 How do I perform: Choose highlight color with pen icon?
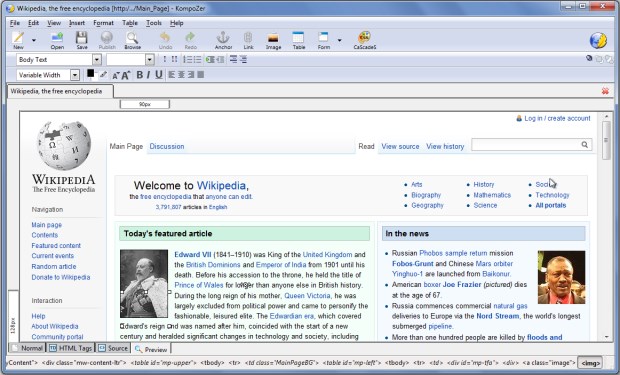click(x=103, y=74)
